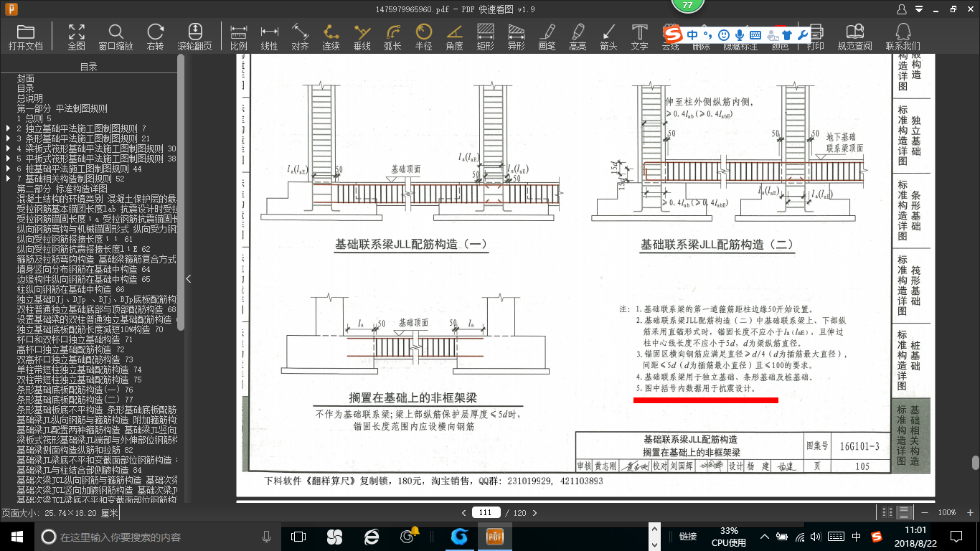Select the 箭头 arrow tool

[x=608, y=37]
